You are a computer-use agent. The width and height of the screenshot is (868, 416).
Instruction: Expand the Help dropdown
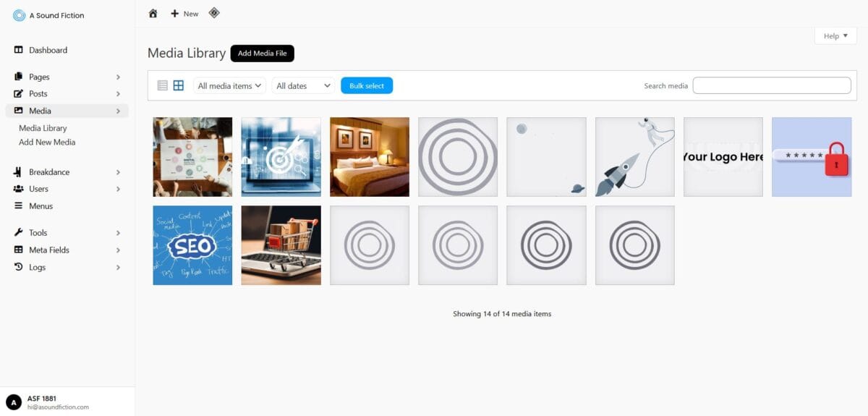click(835, 36)
